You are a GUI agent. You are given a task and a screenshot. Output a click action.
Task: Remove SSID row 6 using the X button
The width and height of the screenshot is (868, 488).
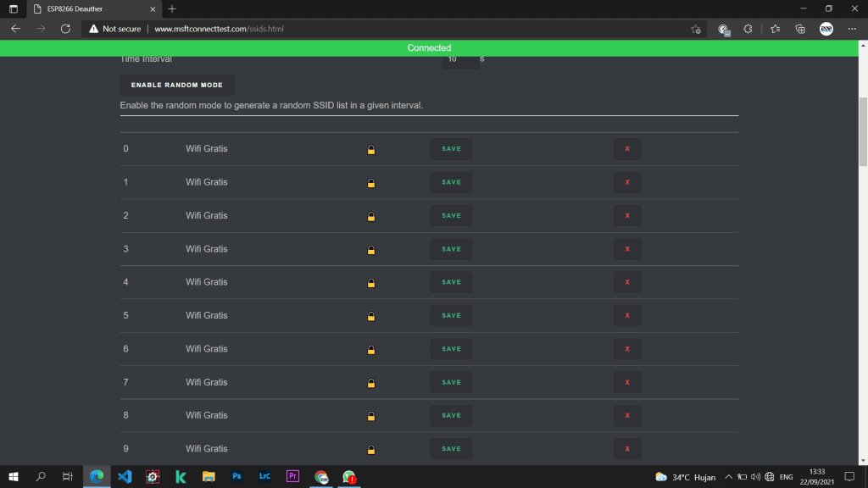627,349
